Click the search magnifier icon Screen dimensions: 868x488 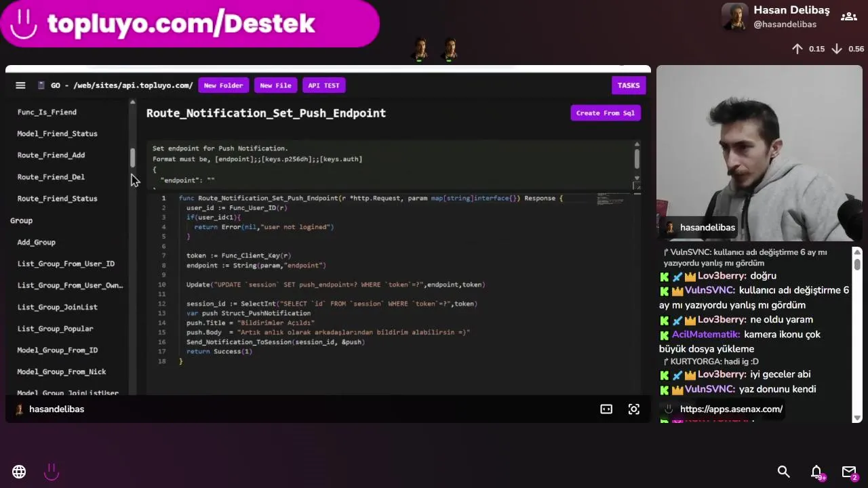[x=783, y=472]
